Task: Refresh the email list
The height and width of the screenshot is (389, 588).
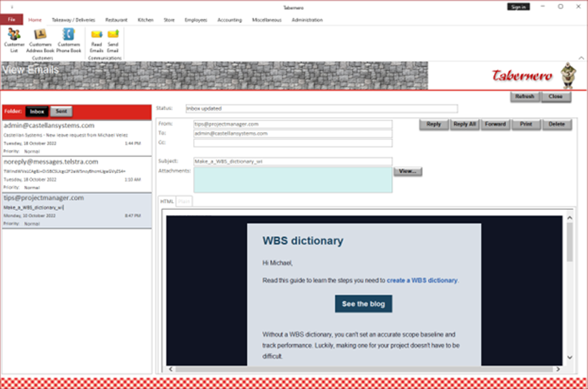Action: click(x=525, y=96)
